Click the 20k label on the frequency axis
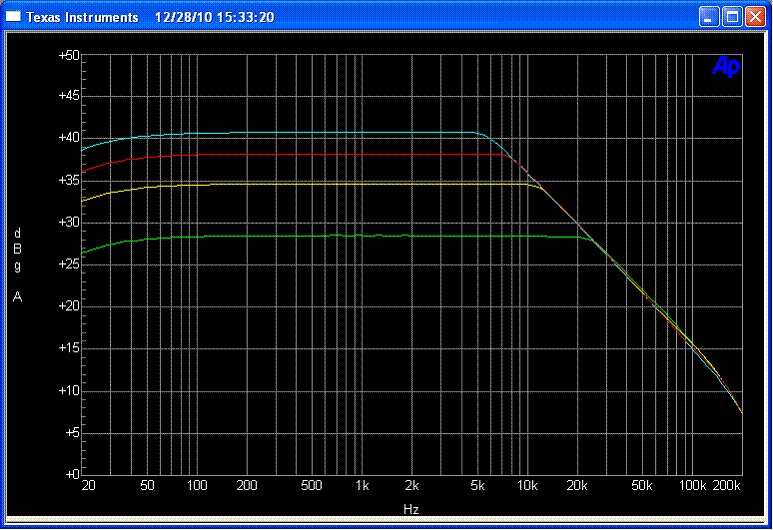The image size is (773, 530). click(577, 486)
